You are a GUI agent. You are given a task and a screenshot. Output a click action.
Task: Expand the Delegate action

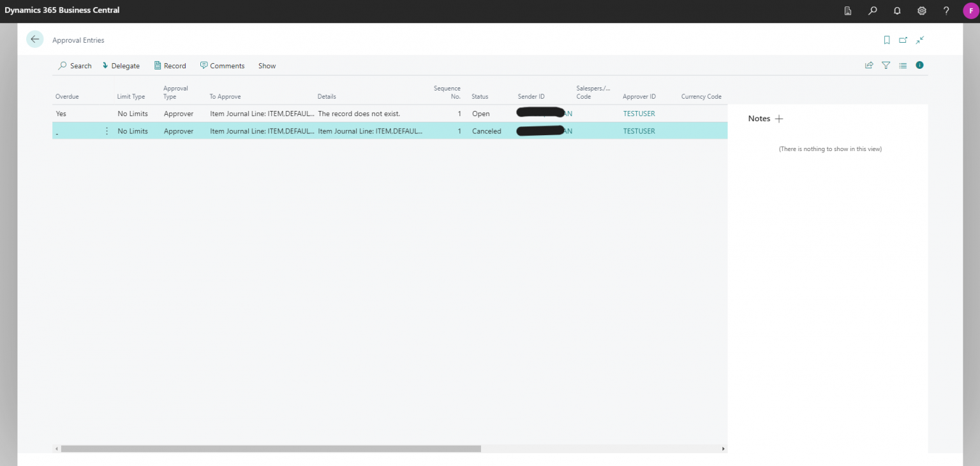coord(121,66)
